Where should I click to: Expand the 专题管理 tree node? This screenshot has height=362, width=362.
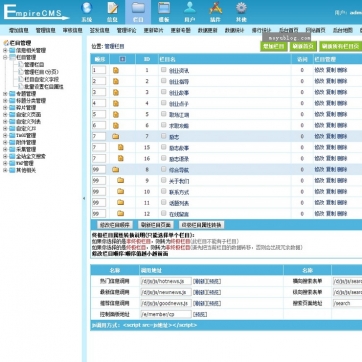click(x=5, y=94)
